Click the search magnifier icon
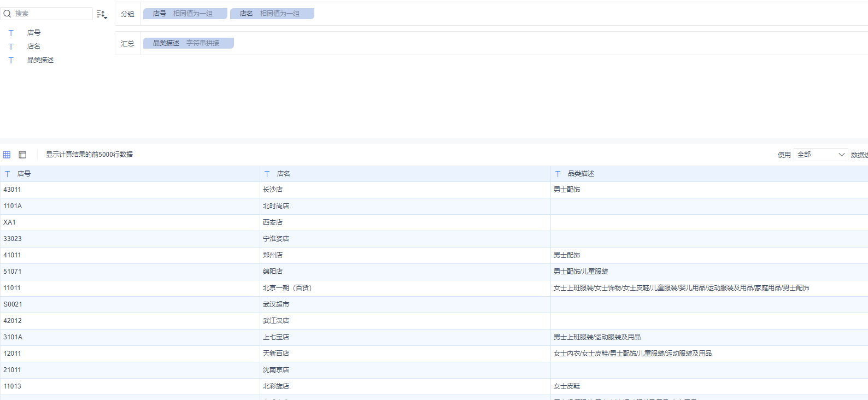 7,14
